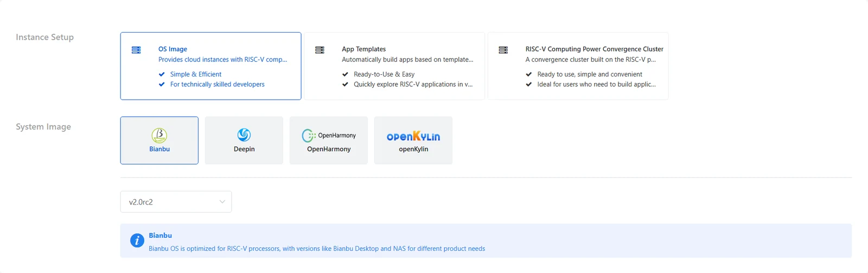The width and height of the screenshot is (868, 273).
Task: Click 'Quickly explore RISC-V applications in v...' text
Action: click(x=413, y=85)
